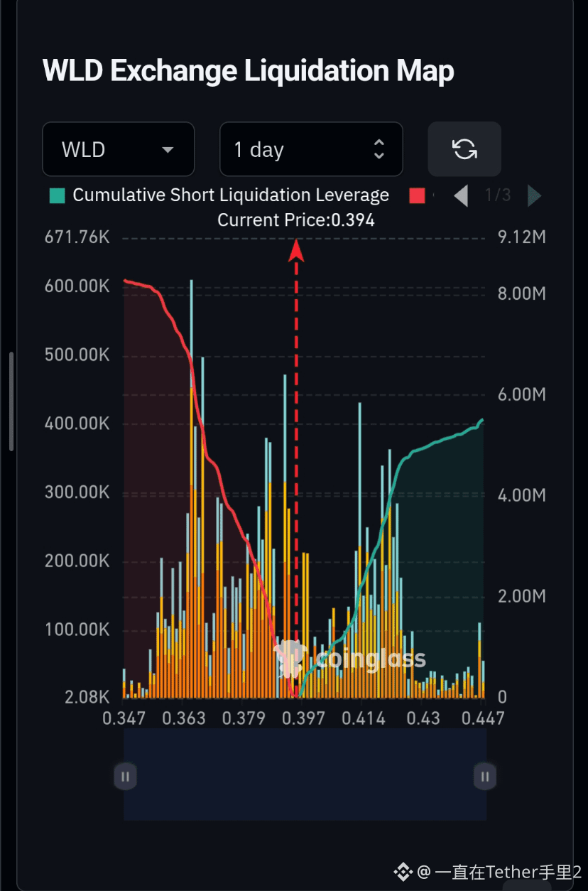Screen dimensions: 588x891
Task: Click the 300.00K left axis label
Action: coord(77,492)
